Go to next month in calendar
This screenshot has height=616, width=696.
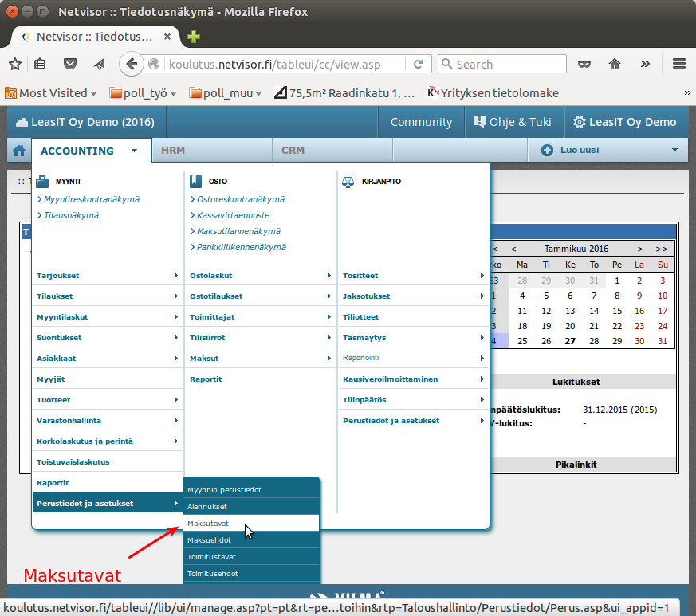pos(639,249)
